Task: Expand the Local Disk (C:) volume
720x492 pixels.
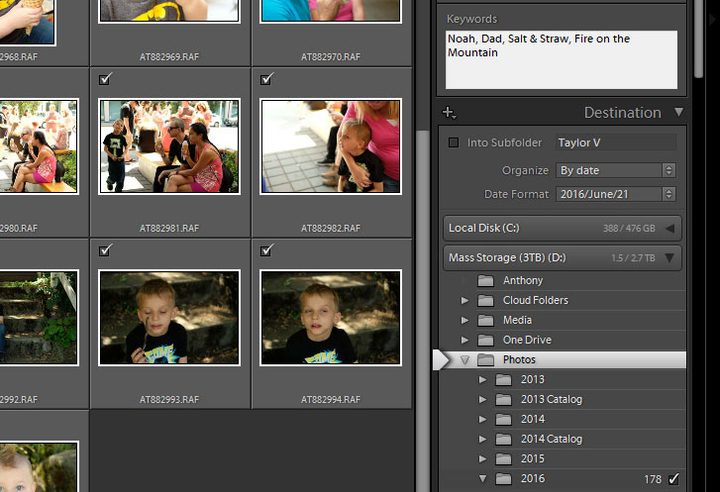Action: tap(670, 228)
